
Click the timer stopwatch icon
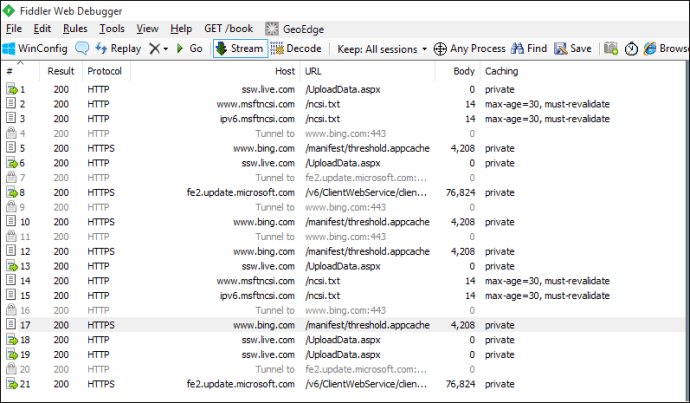(x=631, y=48)
